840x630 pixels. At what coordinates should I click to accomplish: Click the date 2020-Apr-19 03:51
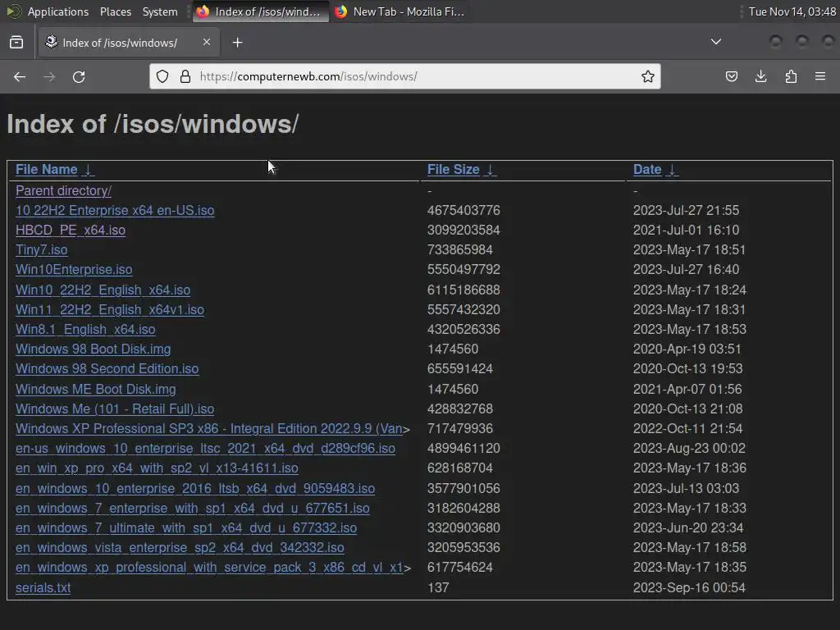click(x=687, y=349)
